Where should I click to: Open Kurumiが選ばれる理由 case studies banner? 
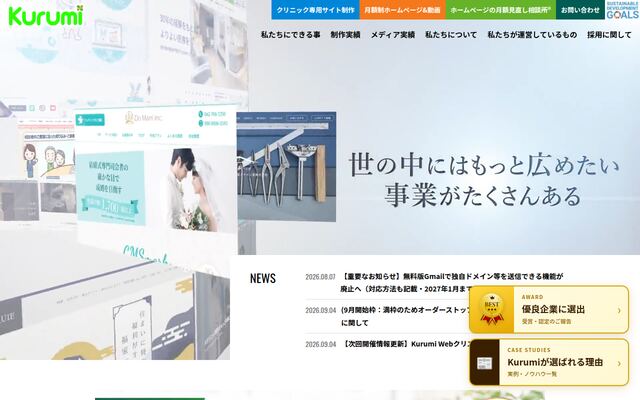click(x=549, y=362)
